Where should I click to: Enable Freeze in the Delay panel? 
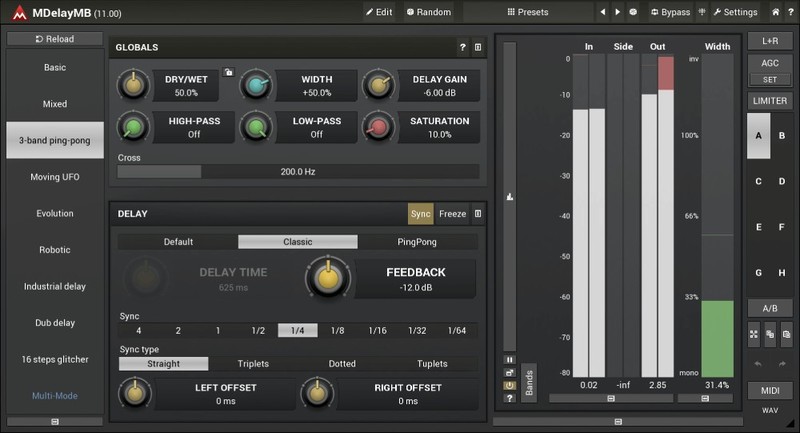tap(452, 213)
